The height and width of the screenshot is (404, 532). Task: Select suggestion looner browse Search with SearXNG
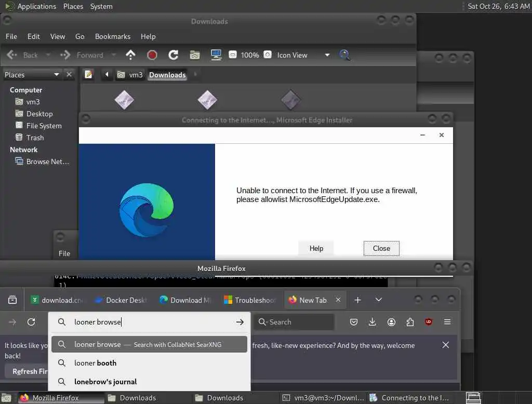coord(149,344)
